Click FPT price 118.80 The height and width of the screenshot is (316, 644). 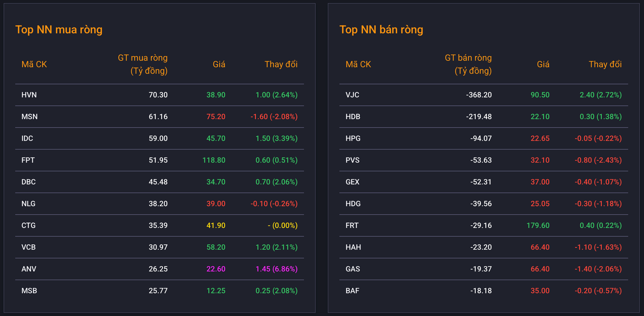coord(214,160)
